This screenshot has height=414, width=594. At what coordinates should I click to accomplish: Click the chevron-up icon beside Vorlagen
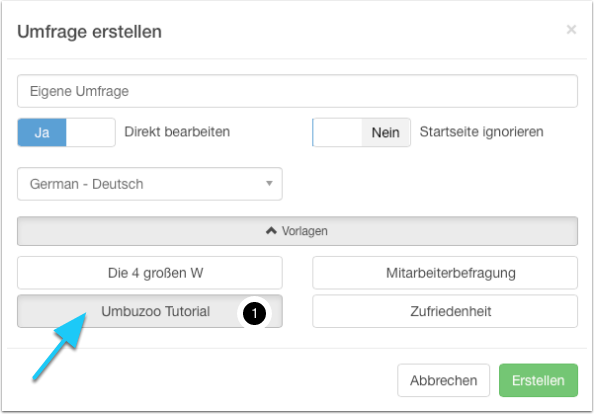click(271, 231)
